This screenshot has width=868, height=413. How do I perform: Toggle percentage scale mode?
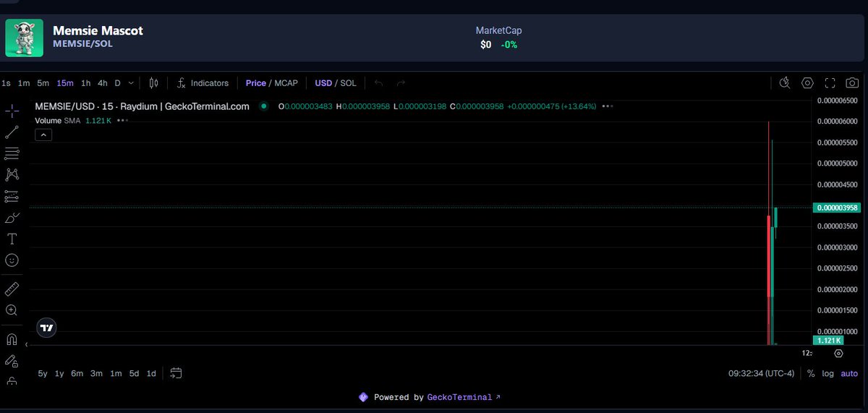tap(811, 374)
